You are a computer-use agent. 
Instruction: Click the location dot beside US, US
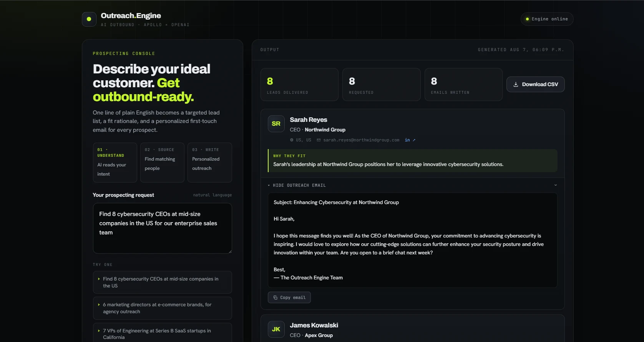(292, 140)
